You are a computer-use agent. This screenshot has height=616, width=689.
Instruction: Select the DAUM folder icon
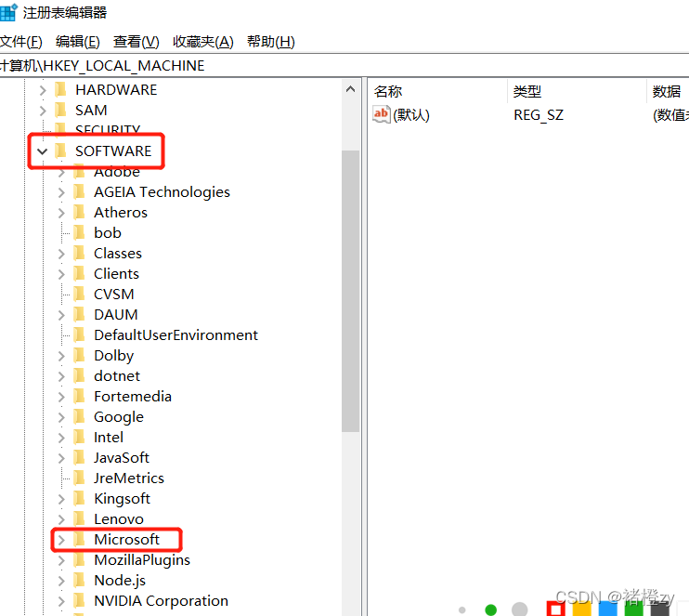[79, 314]
